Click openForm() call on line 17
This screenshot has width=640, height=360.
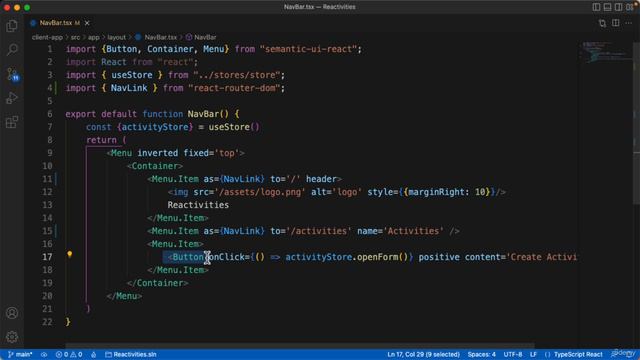point(382,257)
